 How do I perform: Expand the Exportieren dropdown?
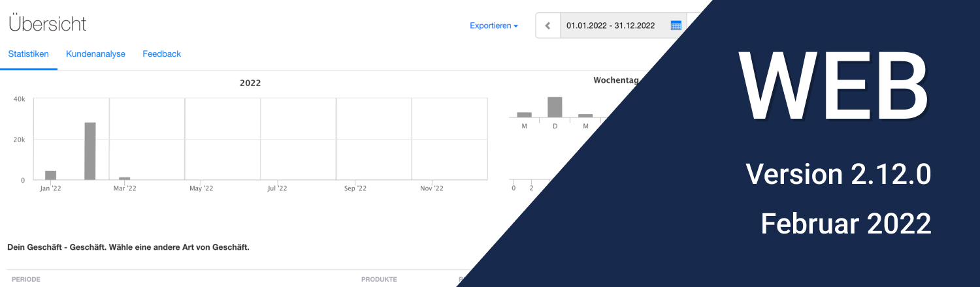click(493, 26)
